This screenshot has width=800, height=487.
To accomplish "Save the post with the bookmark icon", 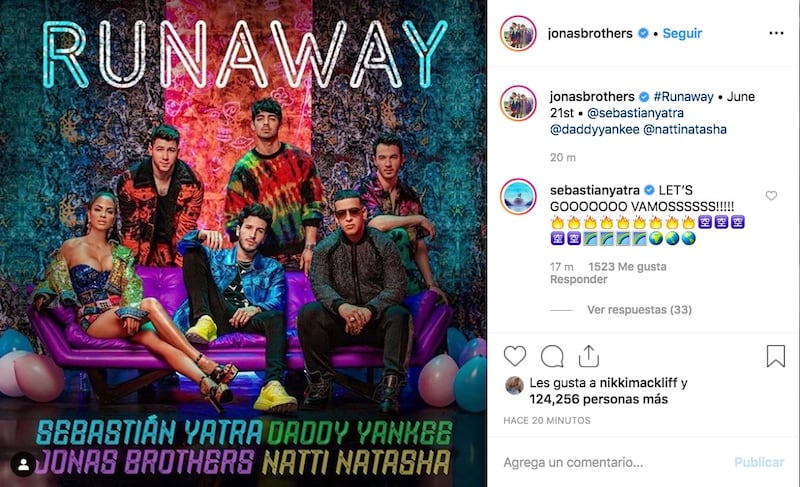I will (776, 356).
